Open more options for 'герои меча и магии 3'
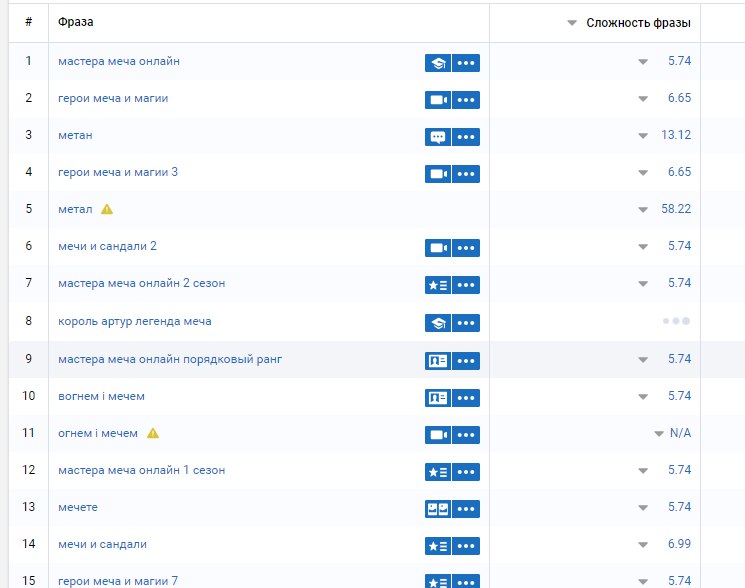 pyautogui.click(x=466, y=174)
